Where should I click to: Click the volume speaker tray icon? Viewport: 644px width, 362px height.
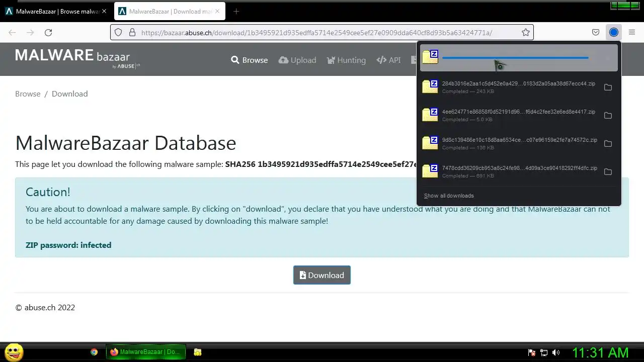click(x=556, y=352)
